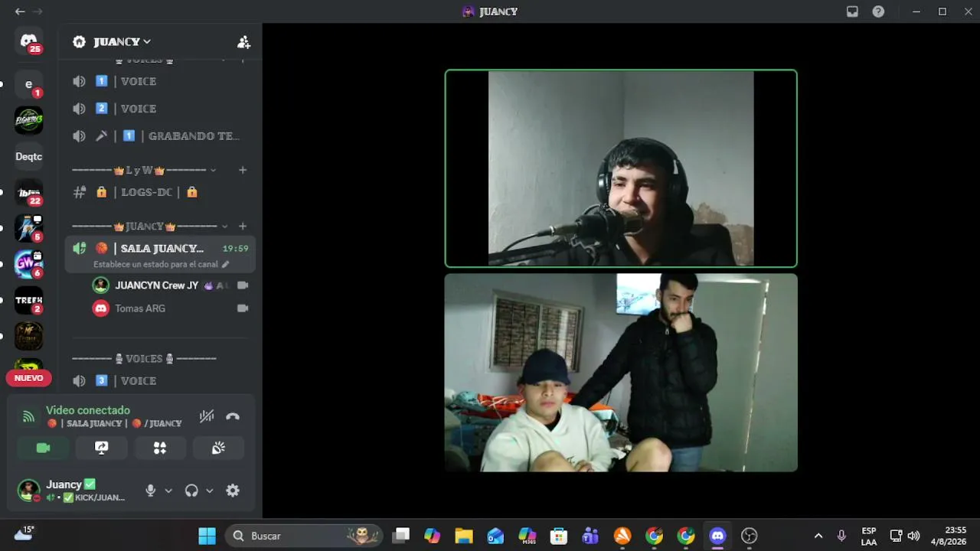980x551 pixels.
Task: Open the JUANCY server dropdown menu
Action: pos(122,42)
